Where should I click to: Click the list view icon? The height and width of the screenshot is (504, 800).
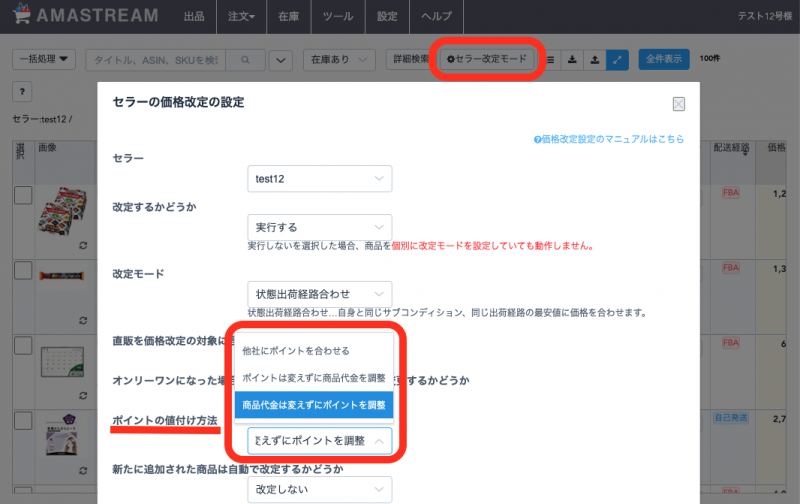pyautogui.click(x=551, y=60)
